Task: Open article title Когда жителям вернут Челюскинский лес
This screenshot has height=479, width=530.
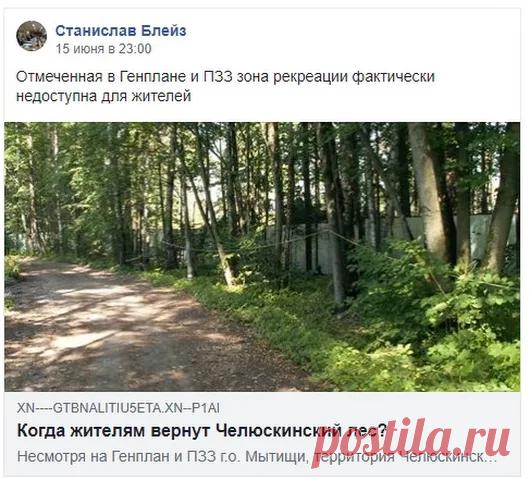Action: click(x=202, y=431)
